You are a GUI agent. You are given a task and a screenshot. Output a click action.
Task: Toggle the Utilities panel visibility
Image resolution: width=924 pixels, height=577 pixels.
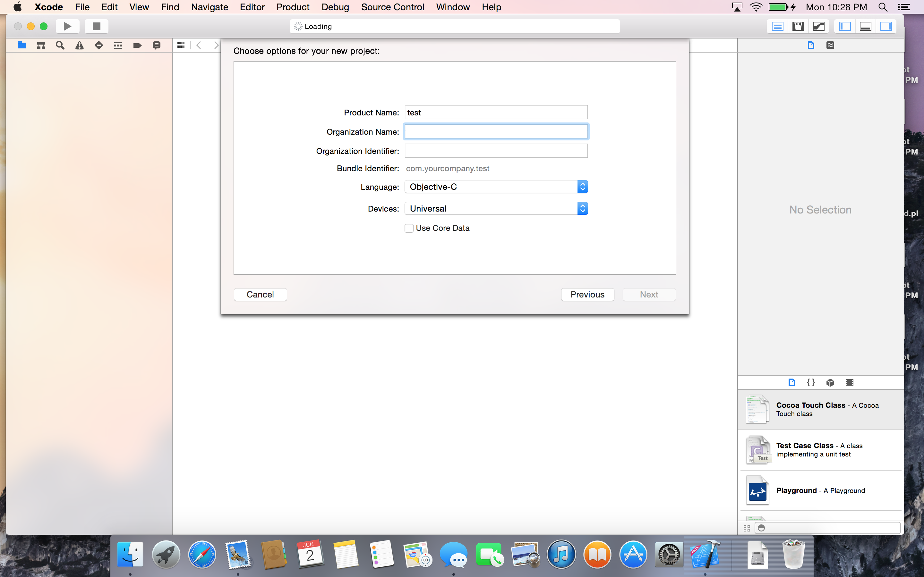point(886,26)
